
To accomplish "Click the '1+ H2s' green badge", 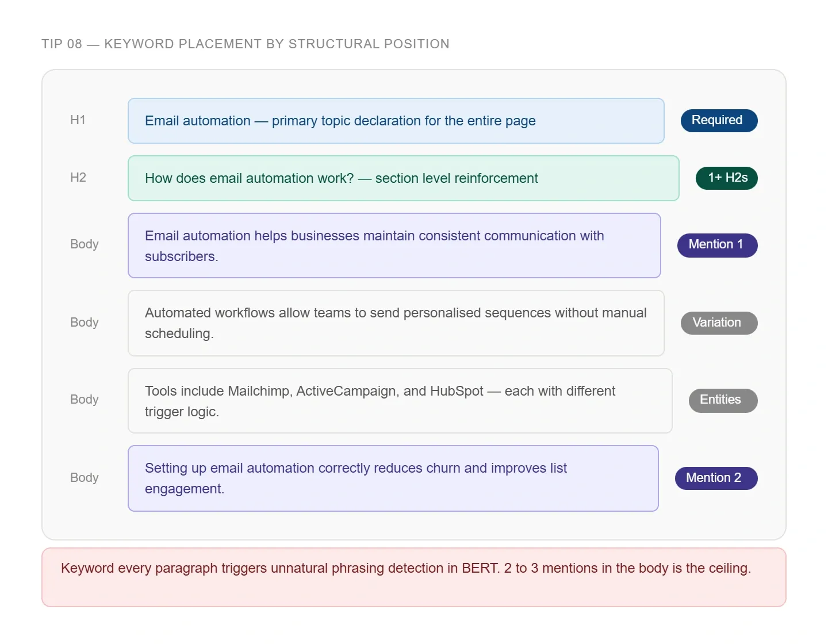I will [x=726, y=178].
